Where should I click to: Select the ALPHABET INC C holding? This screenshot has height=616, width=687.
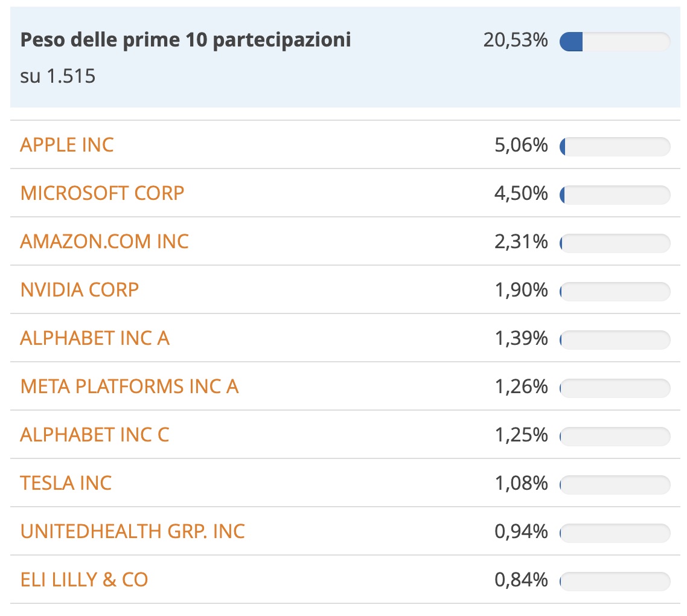tap(94, 435)
